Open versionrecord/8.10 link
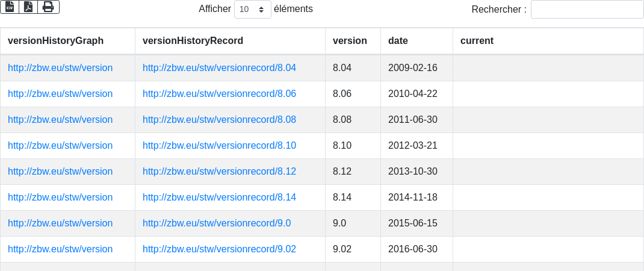644x271 pixels. point(219,146)
